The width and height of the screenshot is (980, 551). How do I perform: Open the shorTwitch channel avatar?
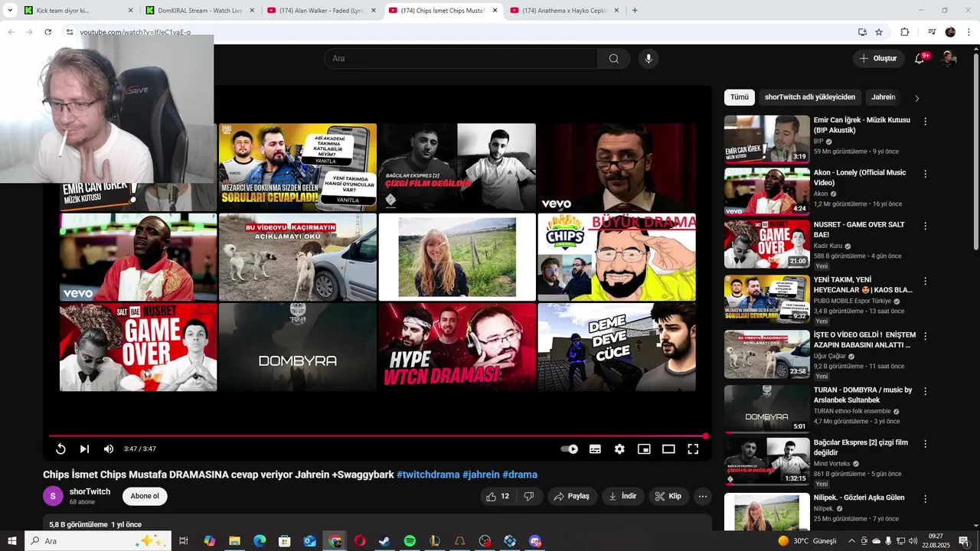point(53,496)
